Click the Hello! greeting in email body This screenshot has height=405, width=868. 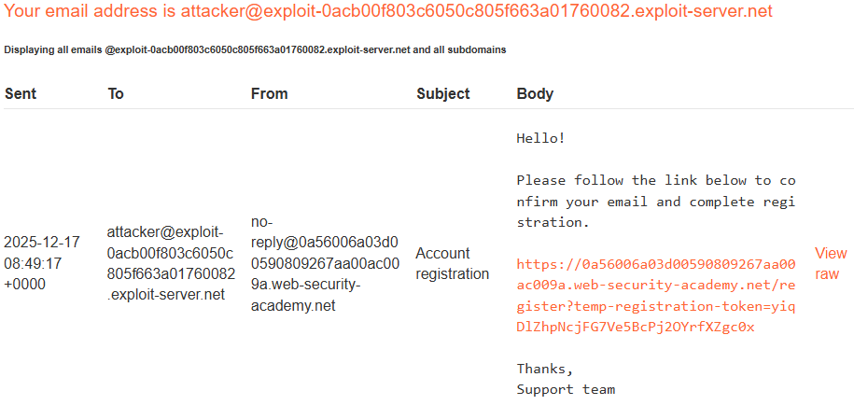click(540, 138)
